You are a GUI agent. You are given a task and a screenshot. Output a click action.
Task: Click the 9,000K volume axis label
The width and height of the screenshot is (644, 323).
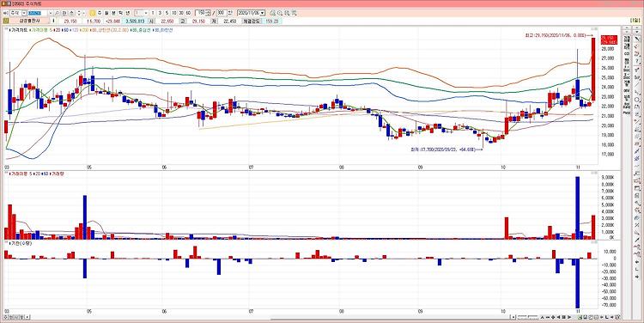(x=608, y=178)
